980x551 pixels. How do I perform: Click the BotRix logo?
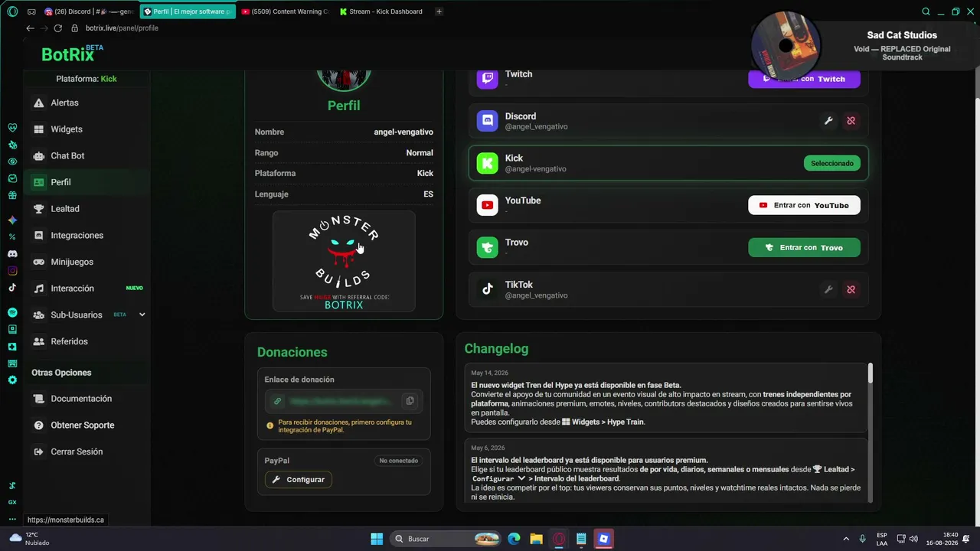72,54
